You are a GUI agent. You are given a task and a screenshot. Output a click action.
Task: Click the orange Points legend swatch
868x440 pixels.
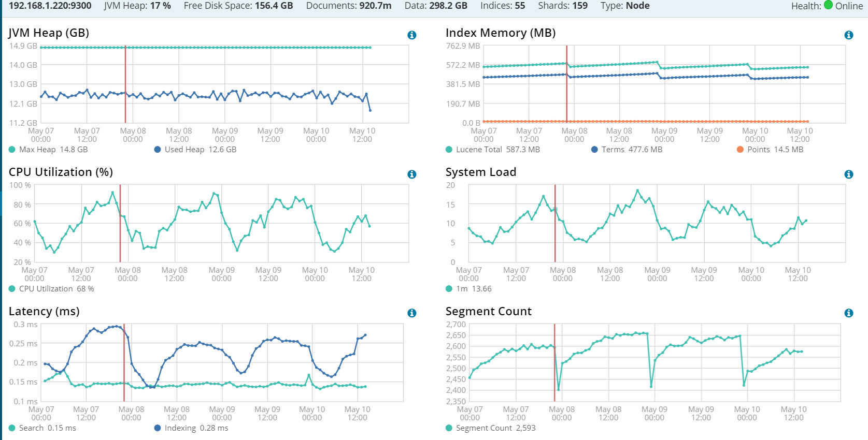740,150
